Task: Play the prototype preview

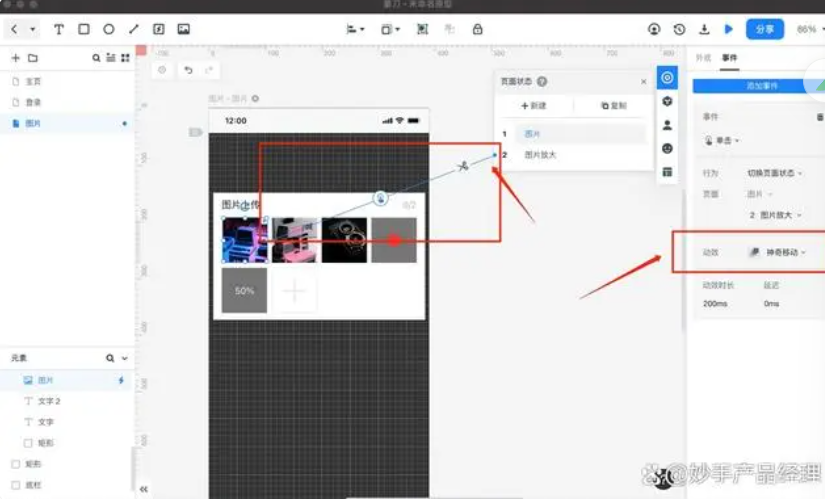Action: [728, 29]
